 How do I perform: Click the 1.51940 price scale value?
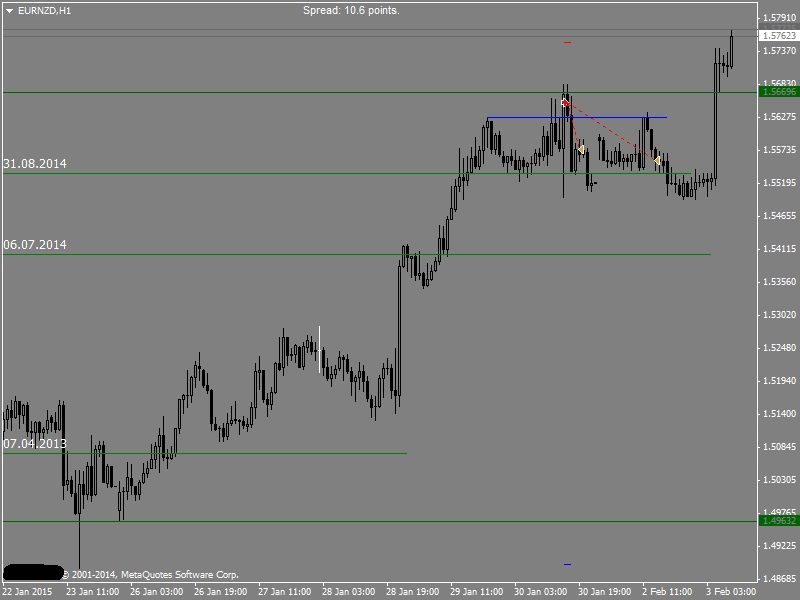click(x=779, y=381)
